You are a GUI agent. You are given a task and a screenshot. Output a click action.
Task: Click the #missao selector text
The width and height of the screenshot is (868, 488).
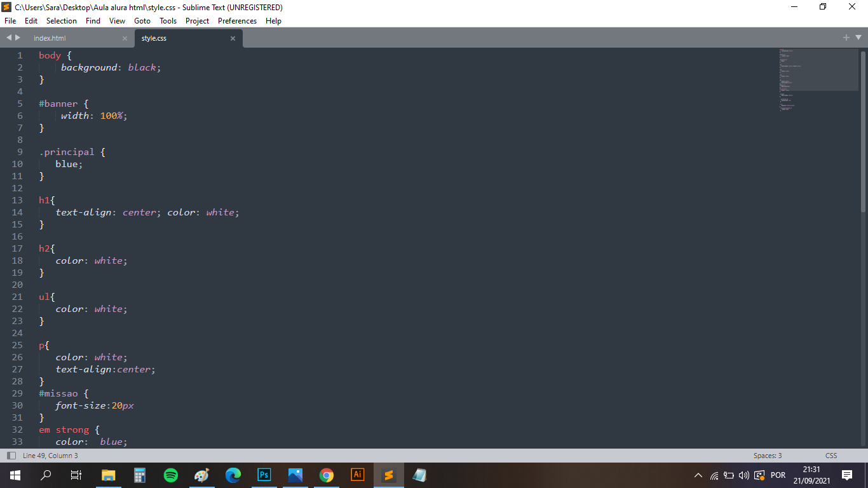pyautogui.click(x=58, y=393)
